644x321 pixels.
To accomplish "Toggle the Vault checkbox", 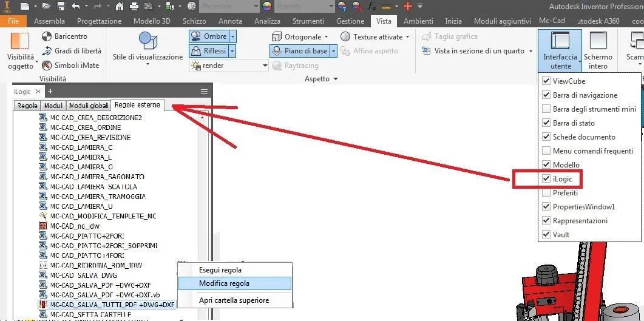I will 546,234.
